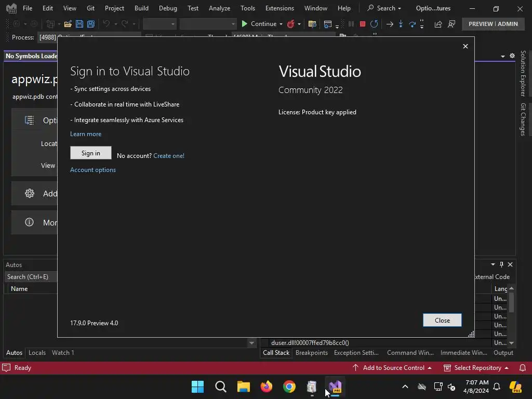532x399 pixels.
Task: Switch to the Locals tab
Action: pyautogui.click(x=37, y=353)
